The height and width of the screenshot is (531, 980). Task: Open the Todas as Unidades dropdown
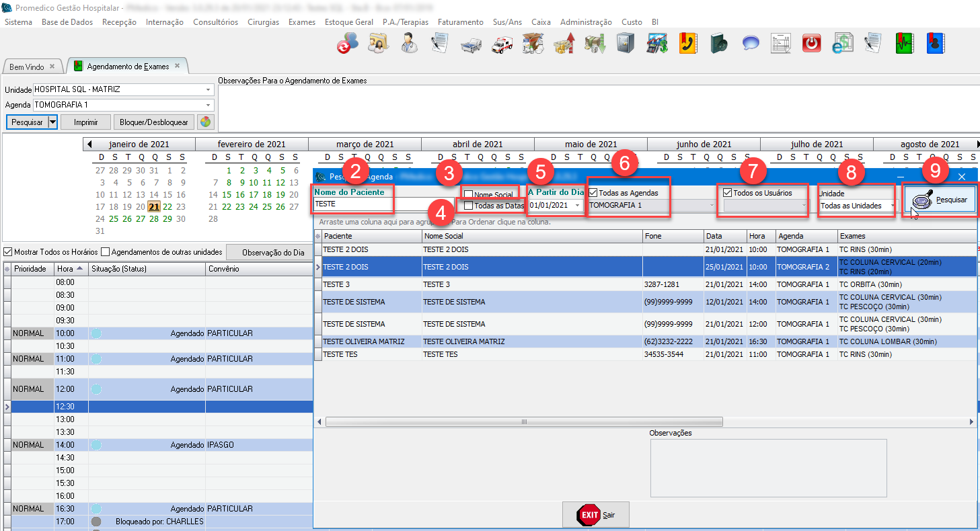coord(892,206)
